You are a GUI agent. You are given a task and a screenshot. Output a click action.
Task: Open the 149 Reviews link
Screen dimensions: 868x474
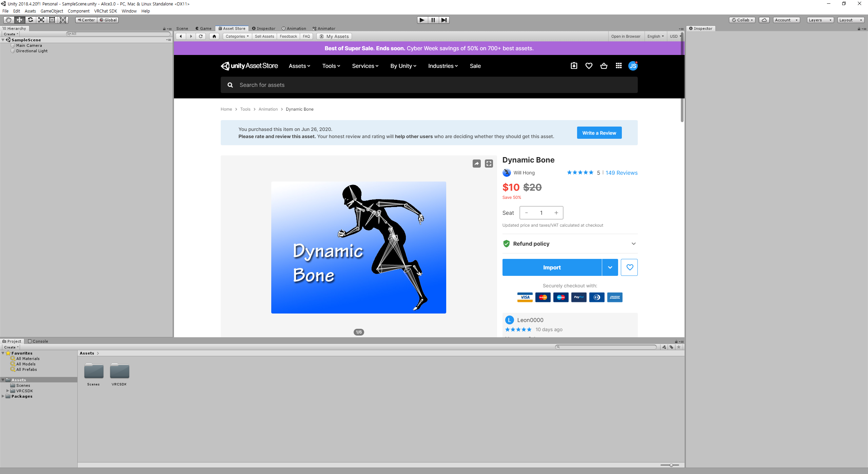(x=621, y=173)
